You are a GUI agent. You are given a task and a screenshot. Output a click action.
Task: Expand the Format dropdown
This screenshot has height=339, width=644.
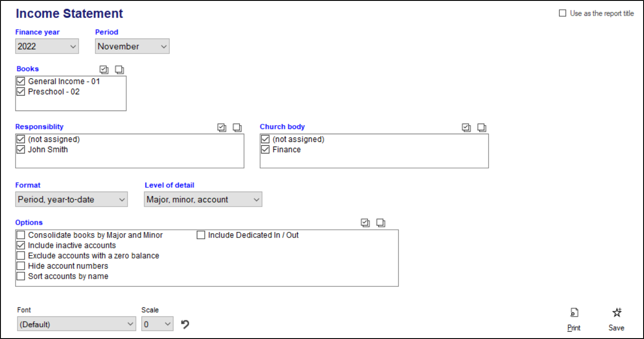point(72,200)
